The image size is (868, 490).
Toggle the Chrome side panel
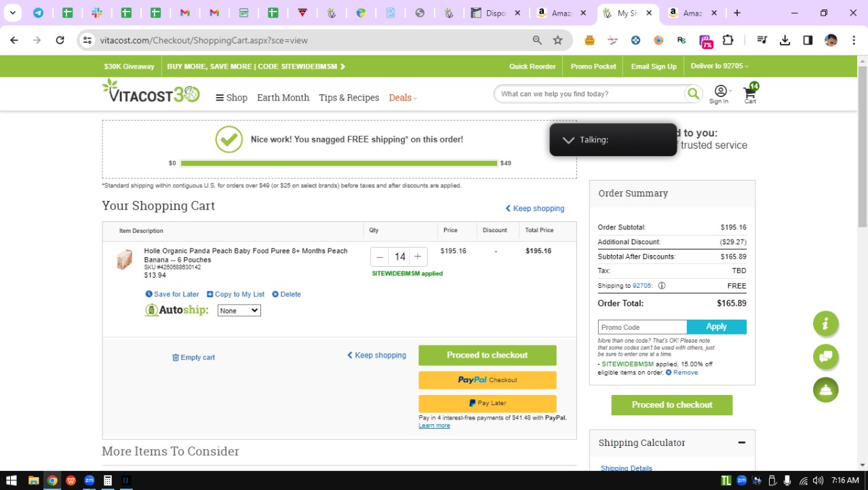[808, 40]
